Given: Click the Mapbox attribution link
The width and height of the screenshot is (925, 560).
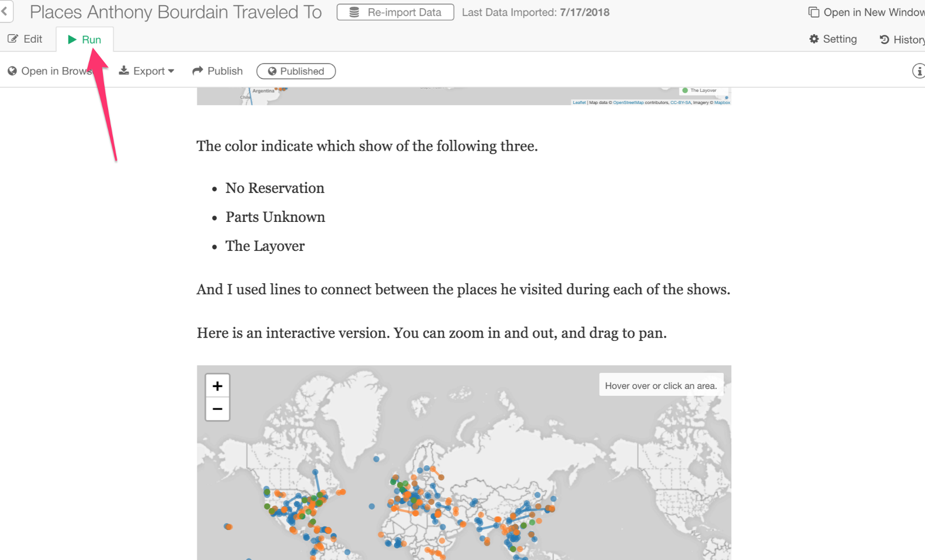Looking at the screenshot, I should point(722,103).
